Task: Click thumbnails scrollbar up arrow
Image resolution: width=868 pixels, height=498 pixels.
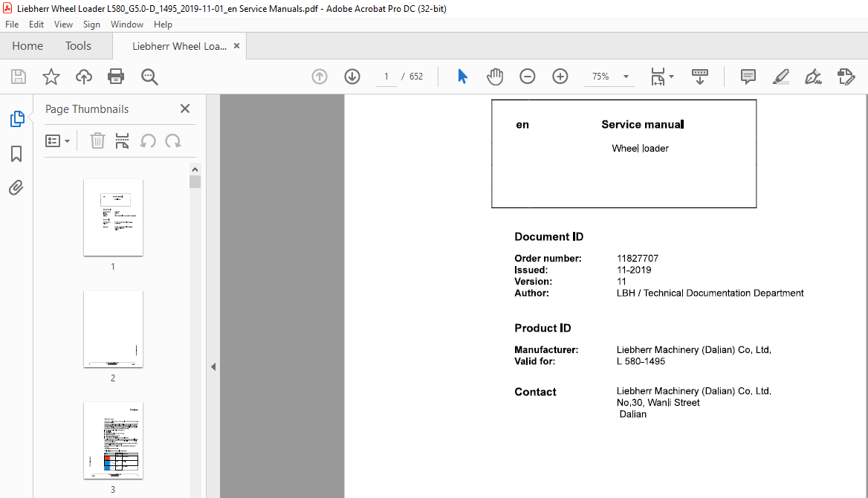Action: (195, 169)
